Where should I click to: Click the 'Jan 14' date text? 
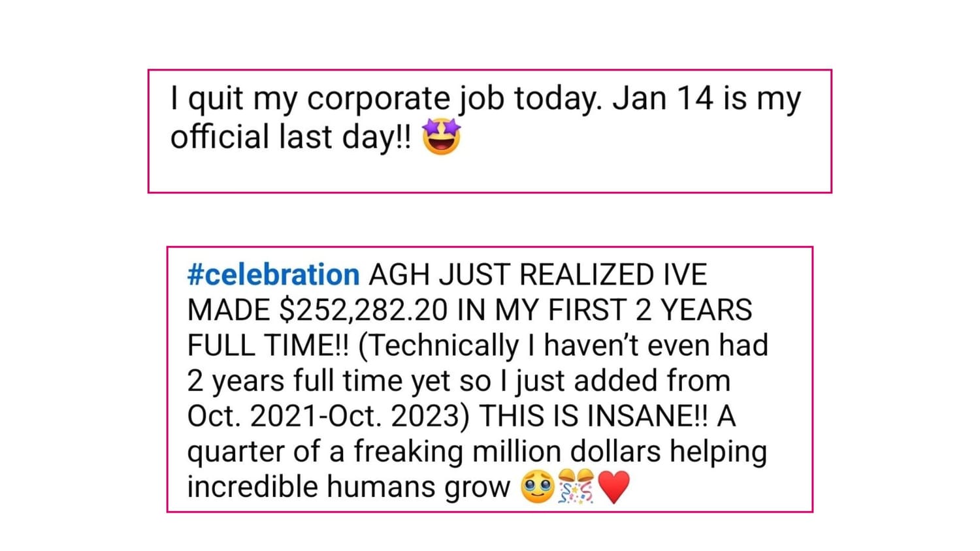[662, 99]
